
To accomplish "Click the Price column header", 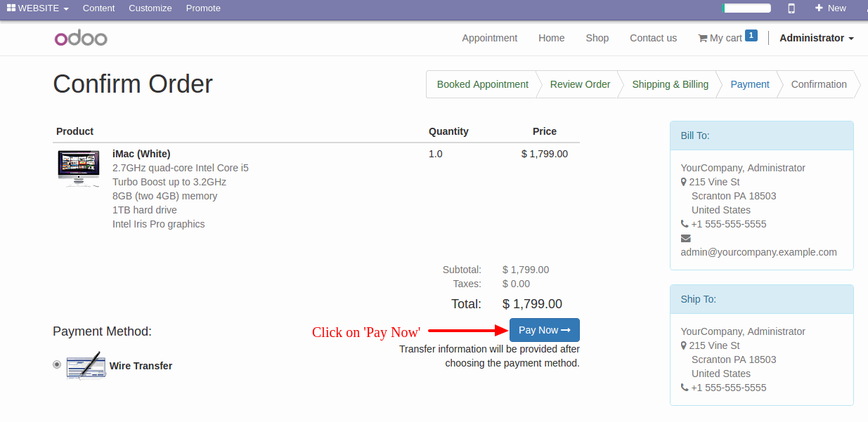I will 545,131.
